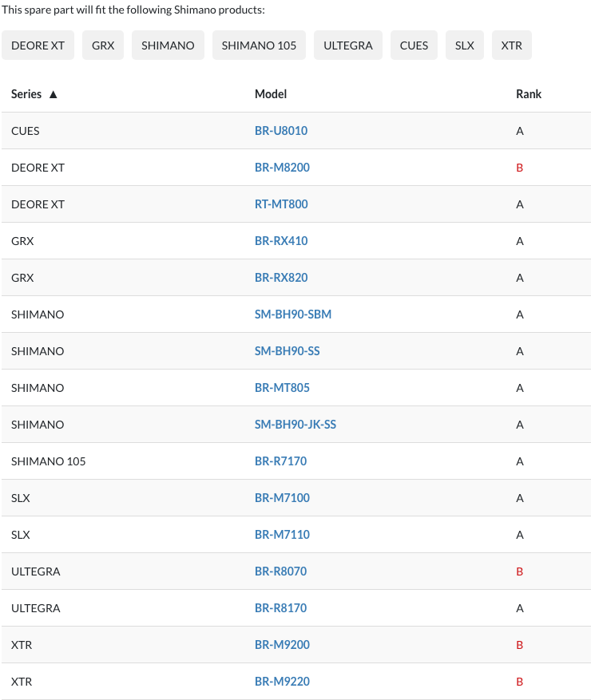The height and width of the screenshot is (700, 591).
Task: View the BR-R7170 model page
Action: coord(280,461)
